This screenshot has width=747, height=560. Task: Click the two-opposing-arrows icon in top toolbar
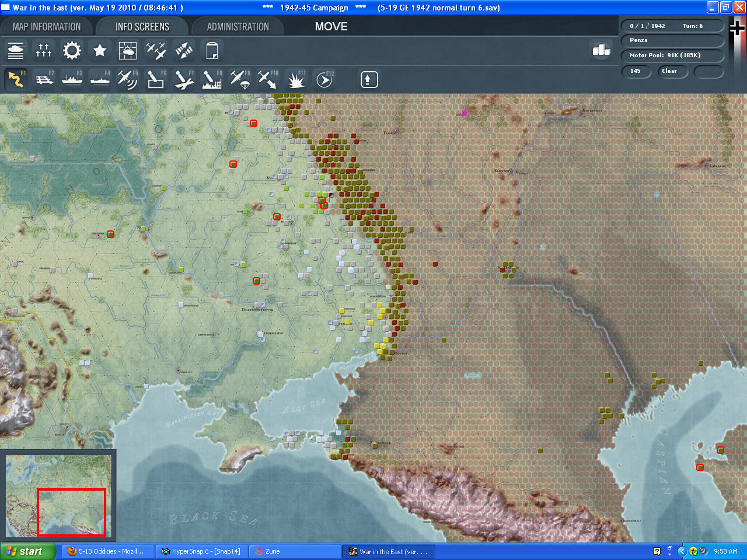(x=184, y=51)
